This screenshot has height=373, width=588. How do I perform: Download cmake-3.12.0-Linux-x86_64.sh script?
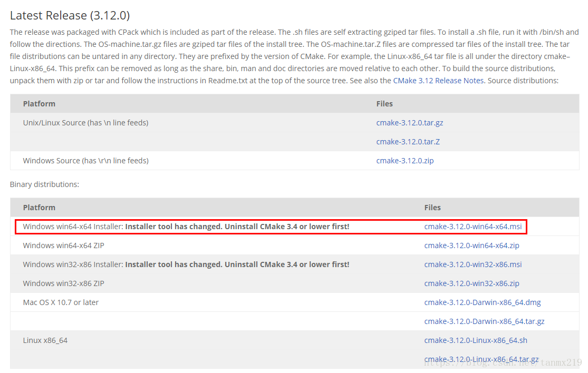476,340
